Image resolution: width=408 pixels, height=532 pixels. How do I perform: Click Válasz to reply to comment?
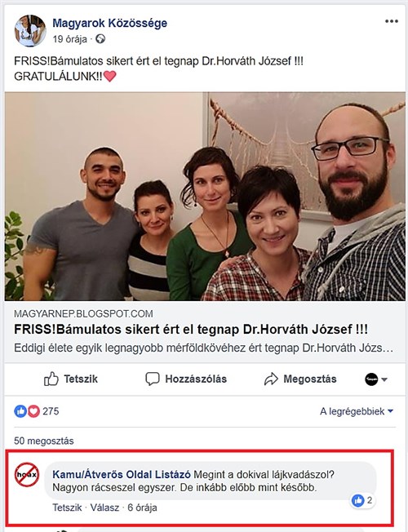[104, 508]
